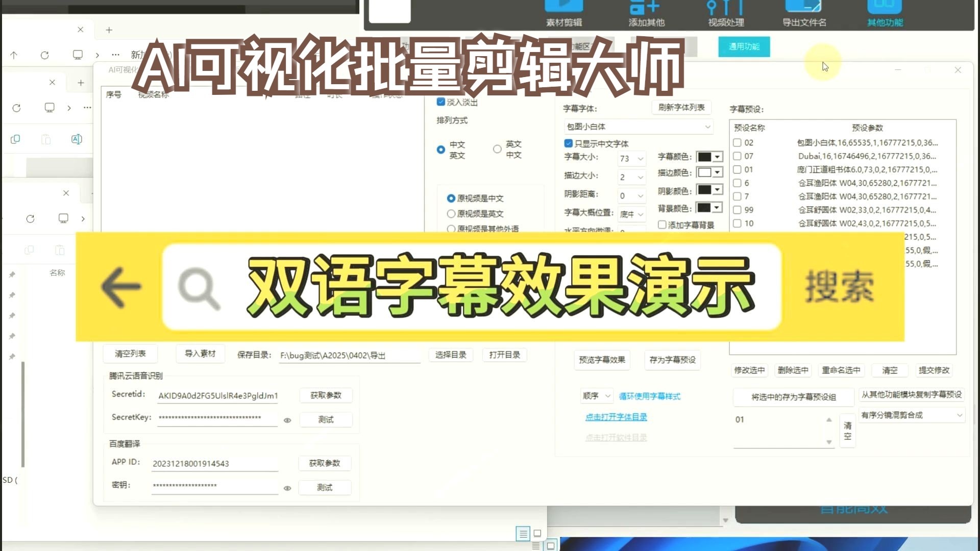Open the 有序分镜混剪合成 dropdown
980x551 pixels.
[912, 415]
